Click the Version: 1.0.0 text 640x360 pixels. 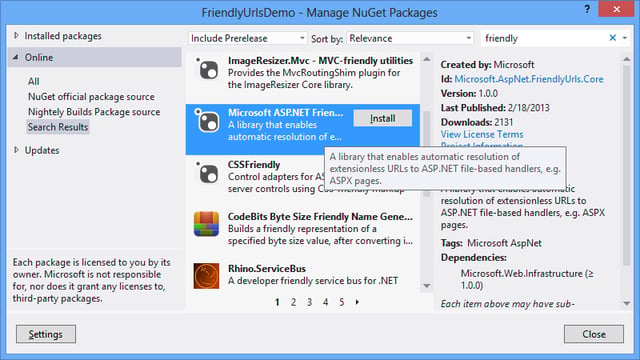pos(469,93)
